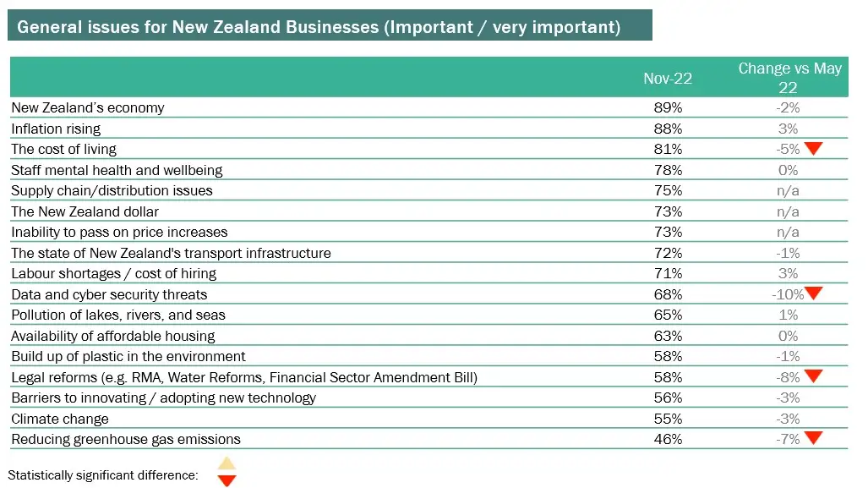Image resolution: width=868 pixels, height=488 pixels.
Task: Click the red arrow next to -10%
Action: point(813,293)
